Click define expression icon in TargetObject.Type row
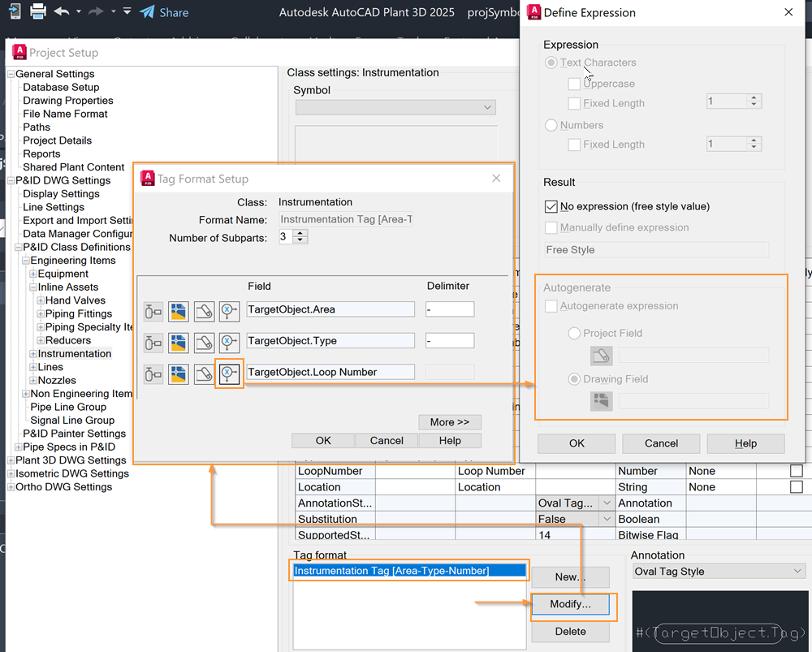812x652 pixels. (x=229, y=343)
